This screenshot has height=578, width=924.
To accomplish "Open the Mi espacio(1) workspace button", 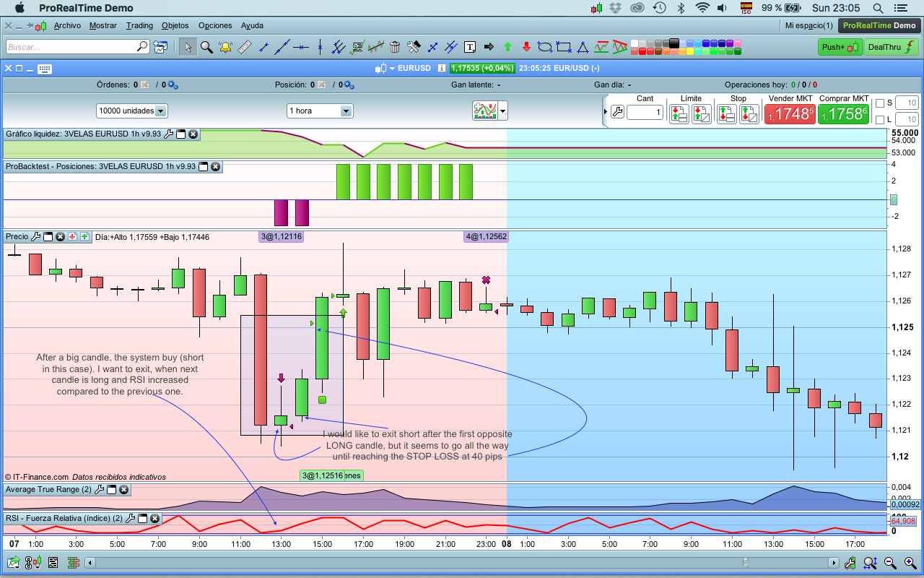I will [x=808, y=25].
